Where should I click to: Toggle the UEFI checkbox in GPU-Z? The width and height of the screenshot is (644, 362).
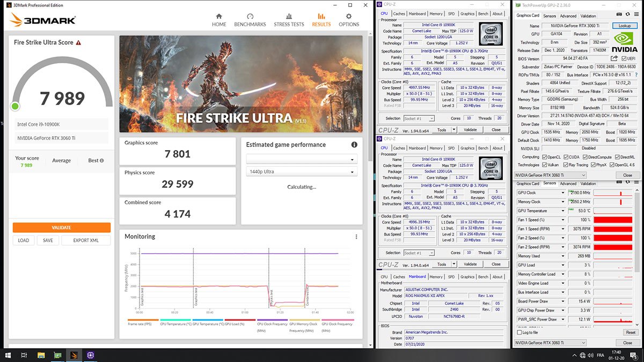pyautogui.click(x=624, y=58)
